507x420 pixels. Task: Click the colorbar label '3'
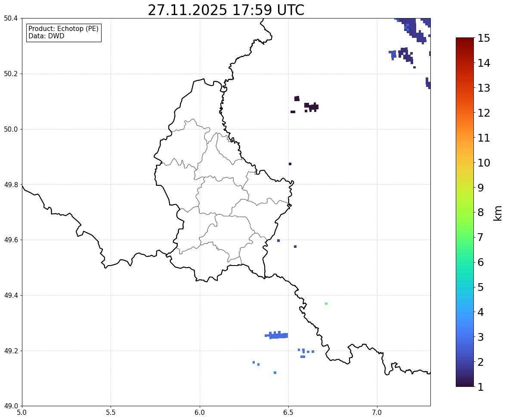click(x=481, y=337)
